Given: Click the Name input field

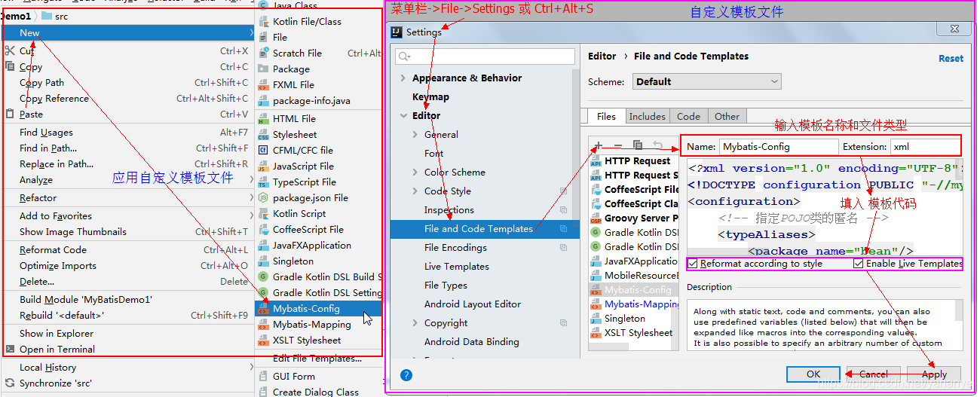Looking at the screenshot, I should pos(779,147).
